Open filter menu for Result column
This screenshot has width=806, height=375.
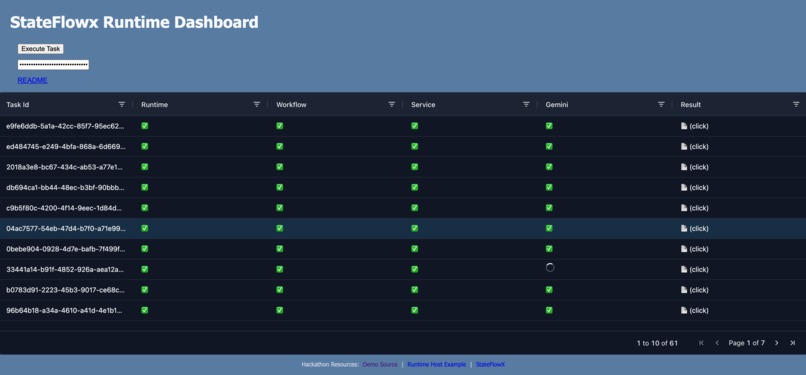coord(796,104)
